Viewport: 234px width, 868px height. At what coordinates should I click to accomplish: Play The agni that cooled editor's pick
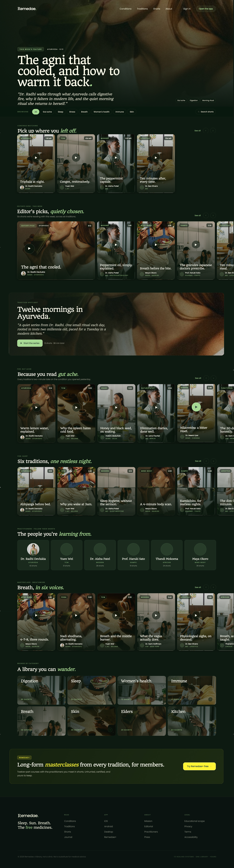[29, 248]
